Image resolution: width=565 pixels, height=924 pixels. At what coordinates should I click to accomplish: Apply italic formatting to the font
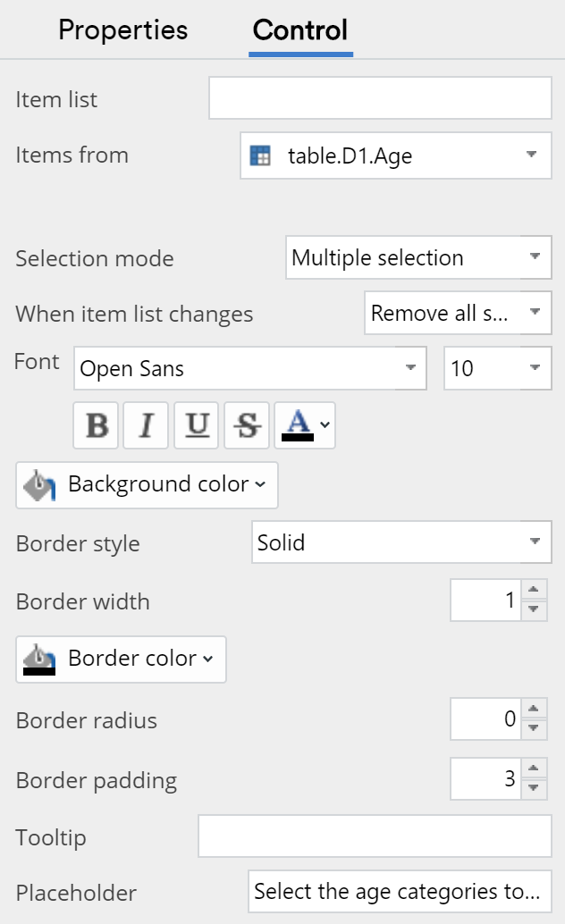coord(146,424)
